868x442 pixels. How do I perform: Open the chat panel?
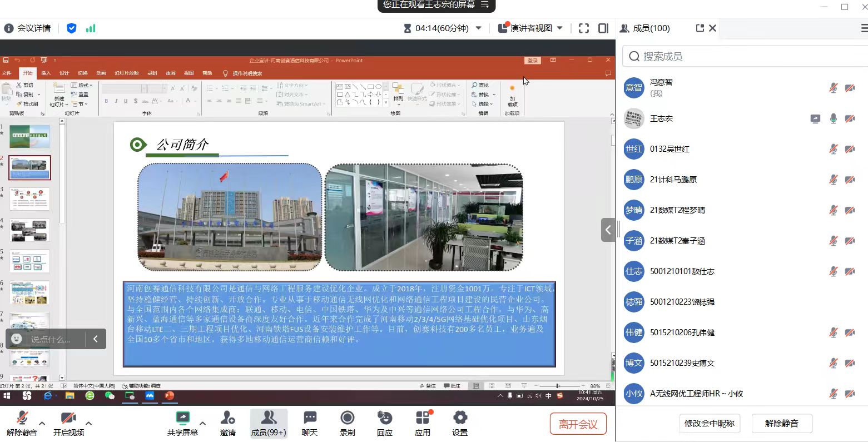[x=310, y=423]
